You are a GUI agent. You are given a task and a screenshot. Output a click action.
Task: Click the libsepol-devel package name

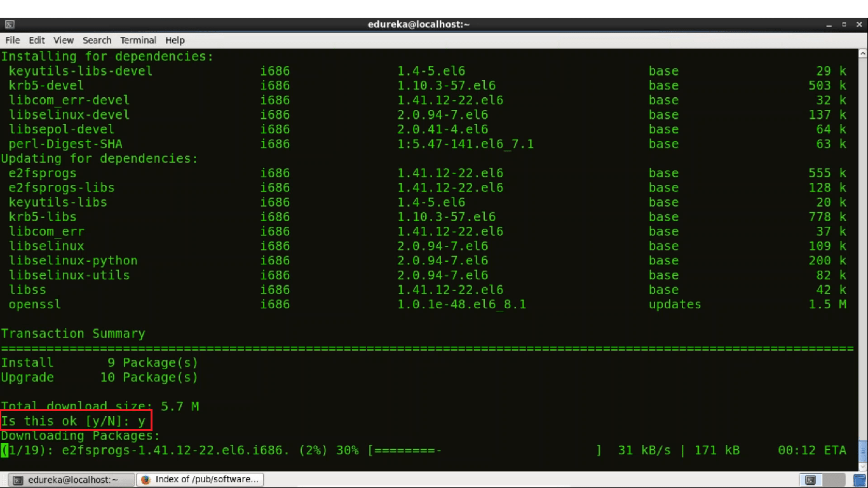tap(62, 130)
